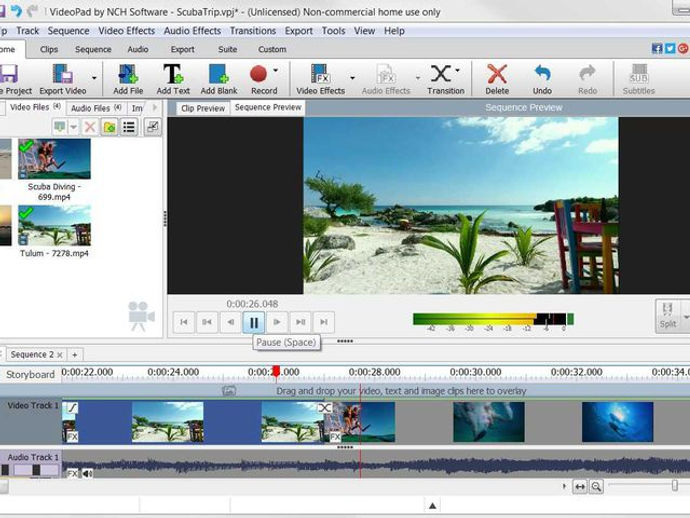Add a new sequence with the plus tab
The height and width of the screenshot is (518, 690).
click(x=75, y=355)
